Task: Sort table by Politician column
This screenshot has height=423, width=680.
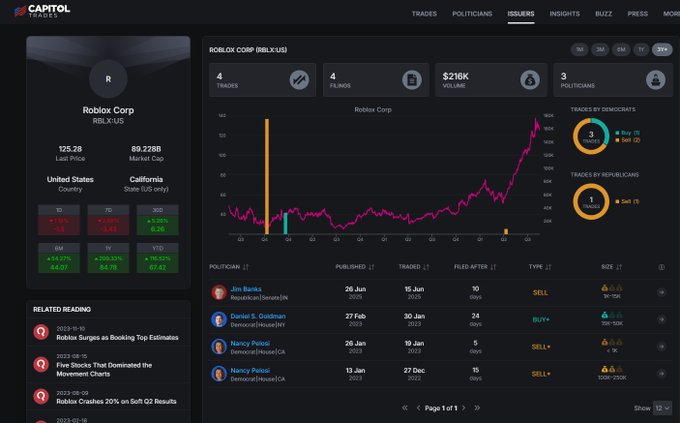Action: [229, 267]
